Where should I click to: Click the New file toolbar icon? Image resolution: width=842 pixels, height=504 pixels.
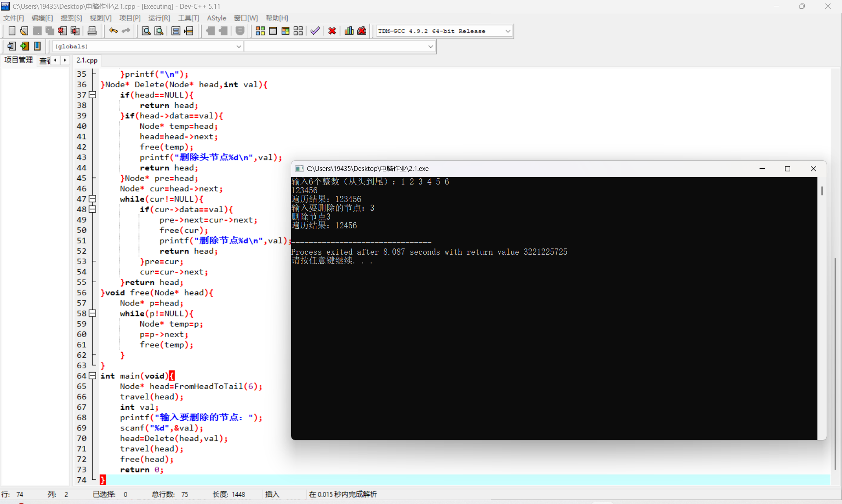click(12, 31)
